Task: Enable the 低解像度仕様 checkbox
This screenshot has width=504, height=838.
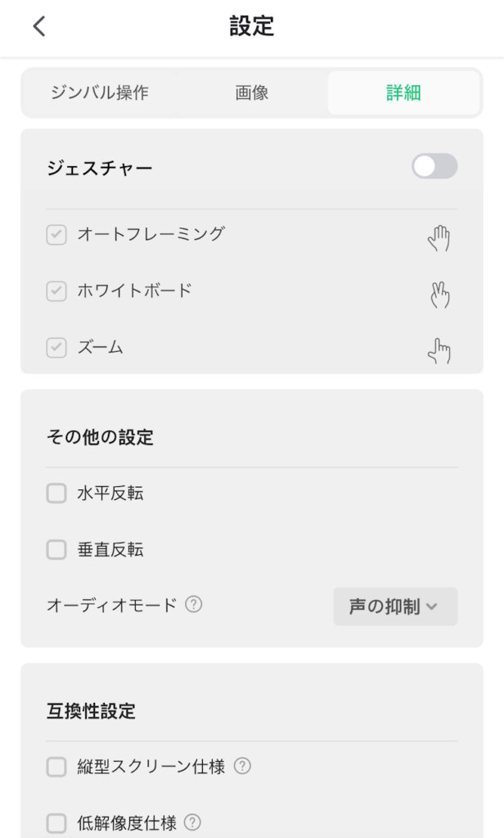Action: pos(56,822)
